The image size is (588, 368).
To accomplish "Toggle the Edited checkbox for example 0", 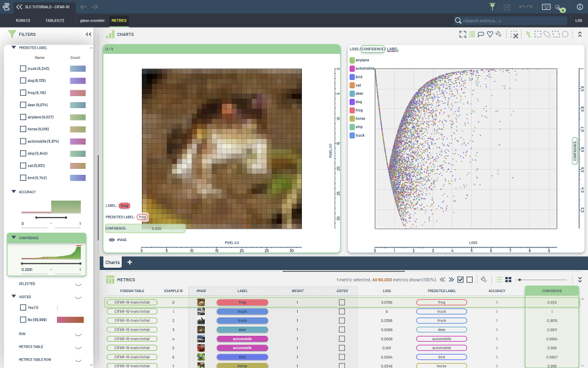I will (x=342, y=302).
